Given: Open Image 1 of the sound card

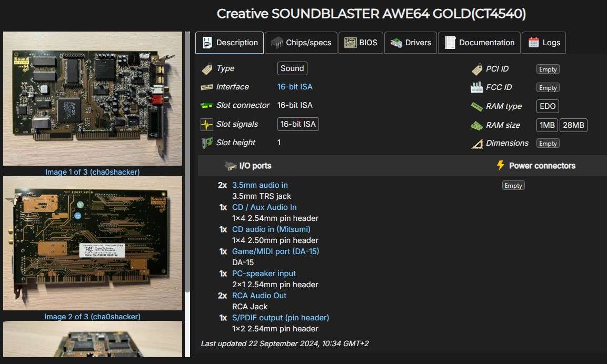Looking at the screenshot, I should 93,98.
